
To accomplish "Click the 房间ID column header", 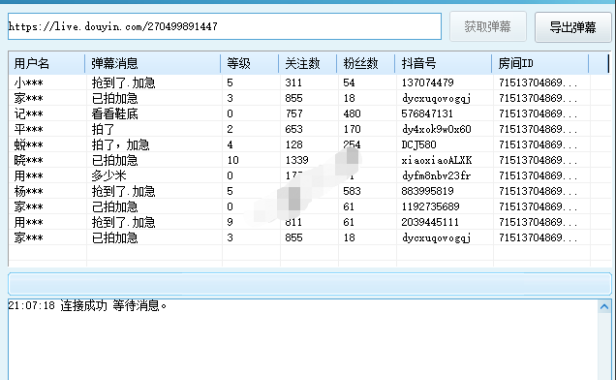I will [x=540, y=63].
